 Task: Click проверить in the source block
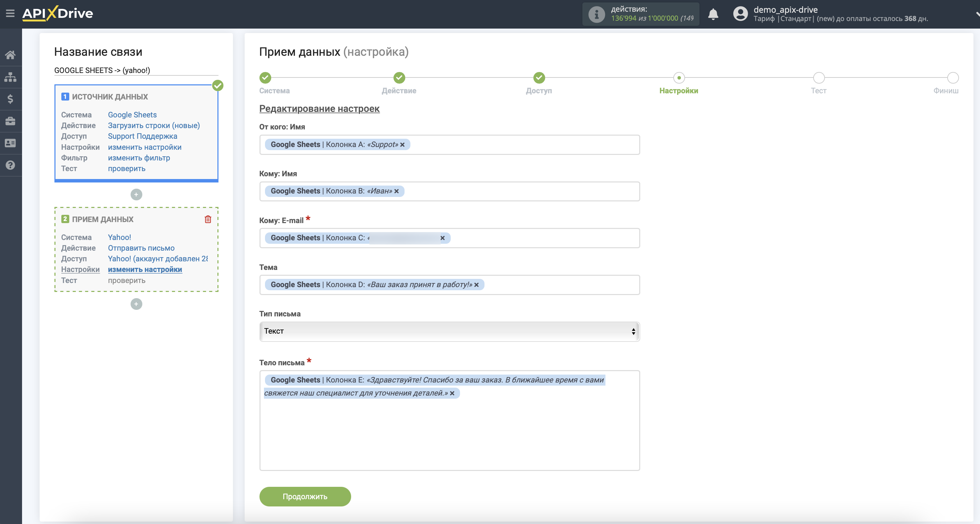(x=126, y=169)
